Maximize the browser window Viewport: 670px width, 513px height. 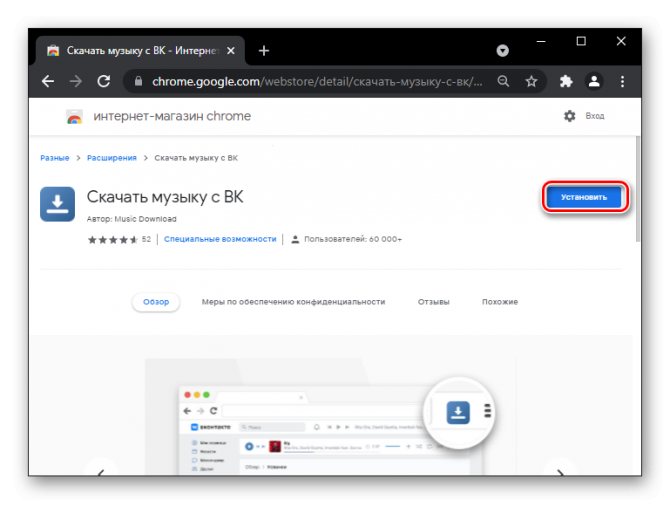581,41
